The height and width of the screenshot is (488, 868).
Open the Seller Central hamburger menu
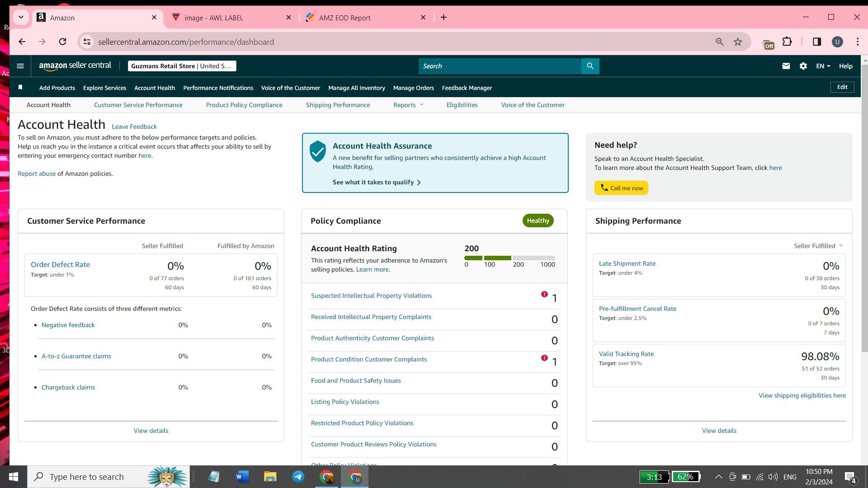pos(20,66)
